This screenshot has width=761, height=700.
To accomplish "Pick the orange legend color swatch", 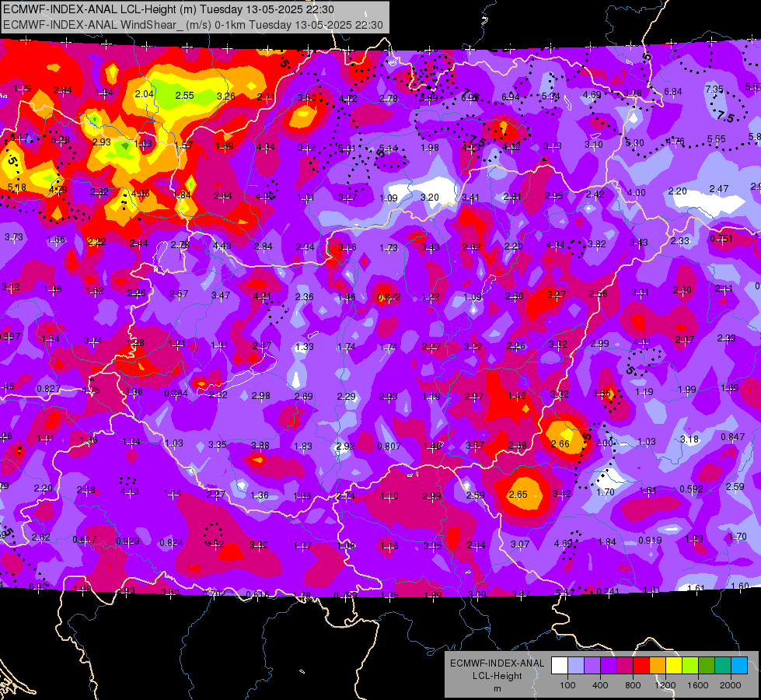I will [658, 665].
